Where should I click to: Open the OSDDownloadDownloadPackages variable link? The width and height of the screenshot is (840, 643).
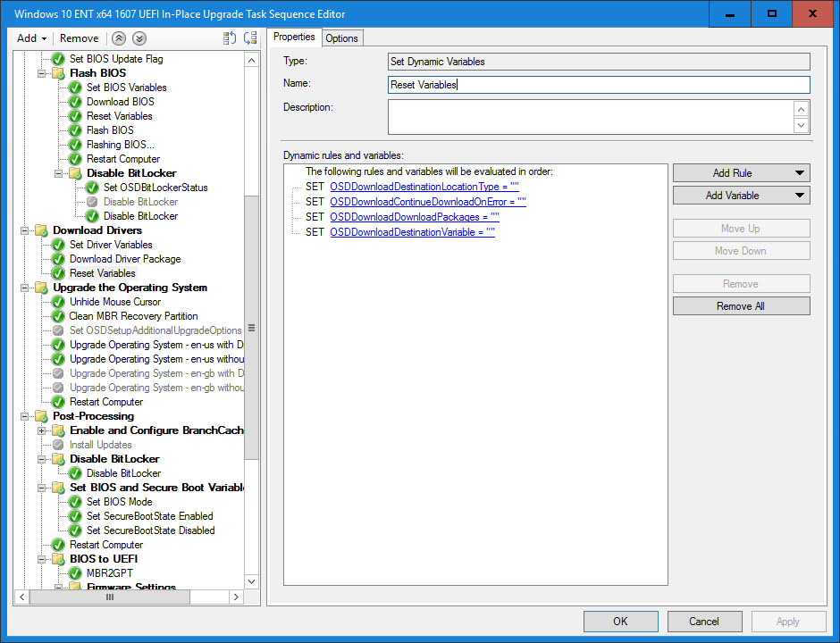[x=414, y=217]
